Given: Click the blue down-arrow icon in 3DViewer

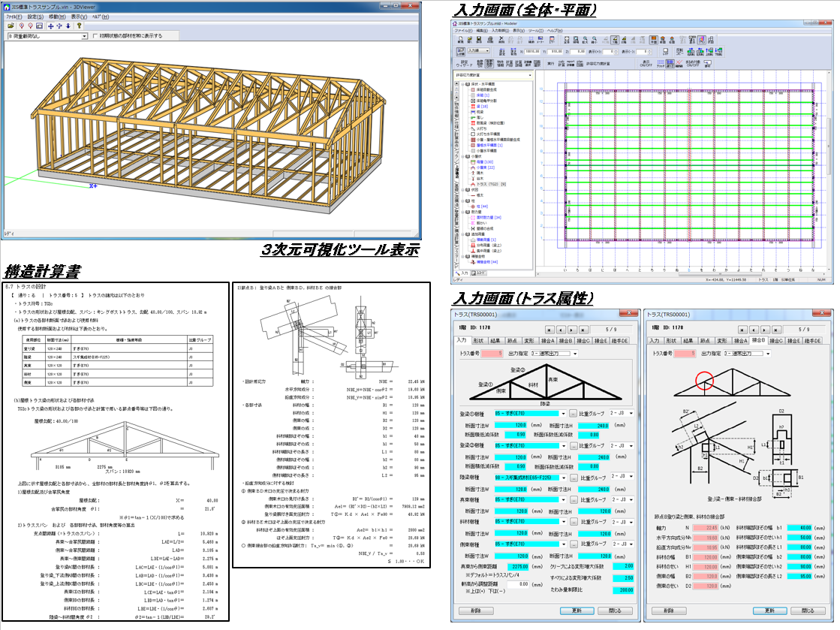Looking at the screenshot, I should pos(68,26).
